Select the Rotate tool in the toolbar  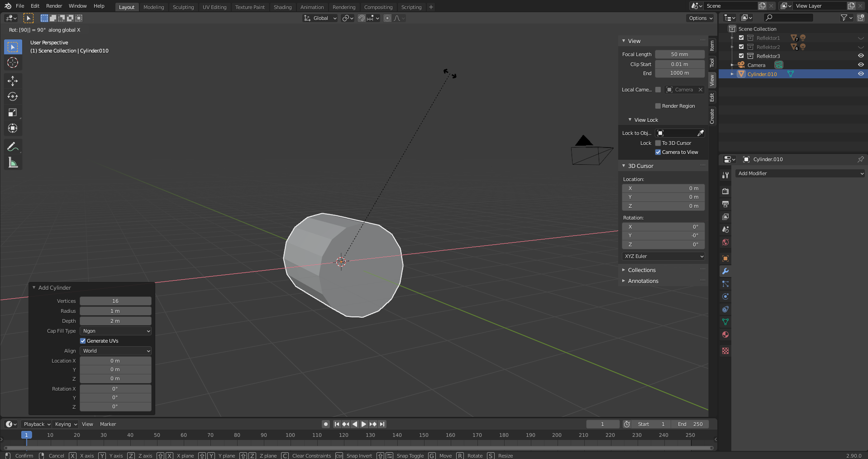point(13,97)
